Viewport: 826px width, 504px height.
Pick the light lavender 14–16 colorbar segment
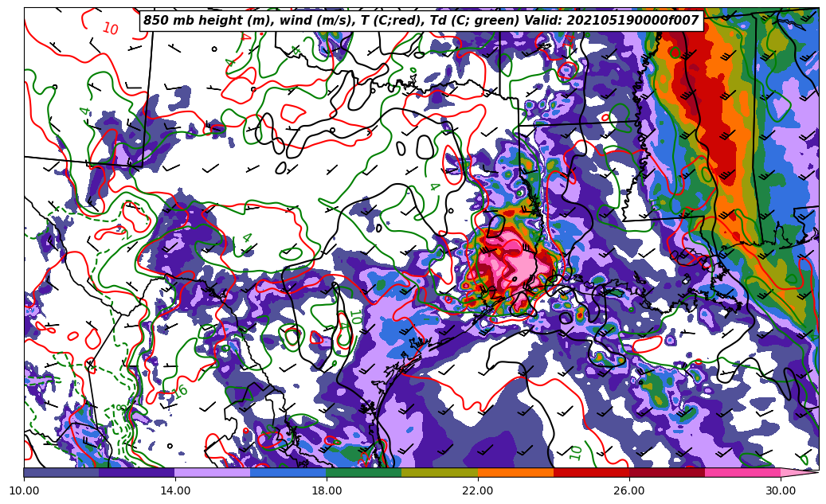tap(212, 472)
